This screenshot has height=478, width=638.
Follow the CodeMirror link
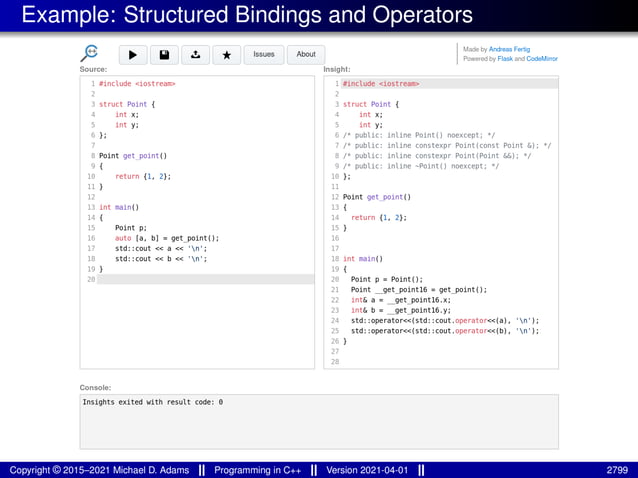pos(542,59)
